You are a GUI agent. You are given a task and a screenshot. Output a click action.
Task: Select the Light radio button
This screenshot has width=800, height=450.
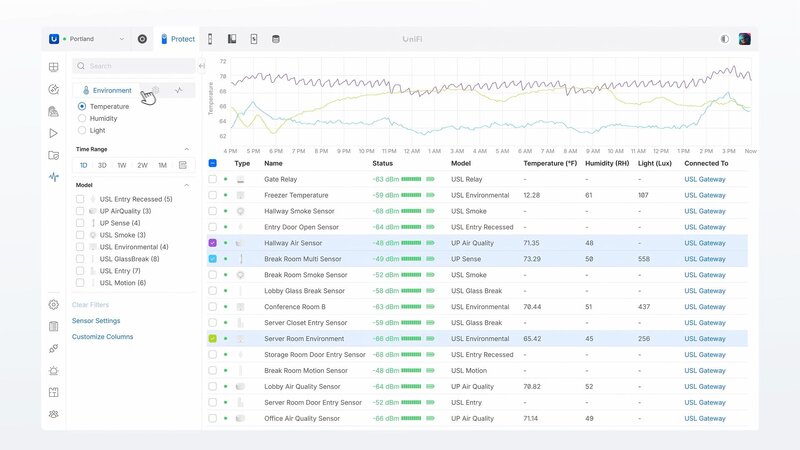click(x=82, y=130)
